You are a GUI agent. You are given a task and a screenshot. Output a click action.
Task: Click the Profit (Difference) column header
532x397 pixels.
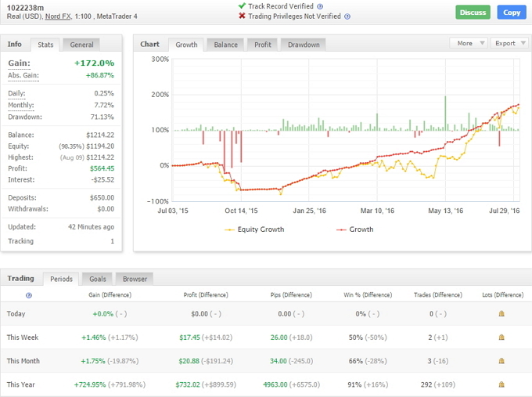tap(206, 294)
